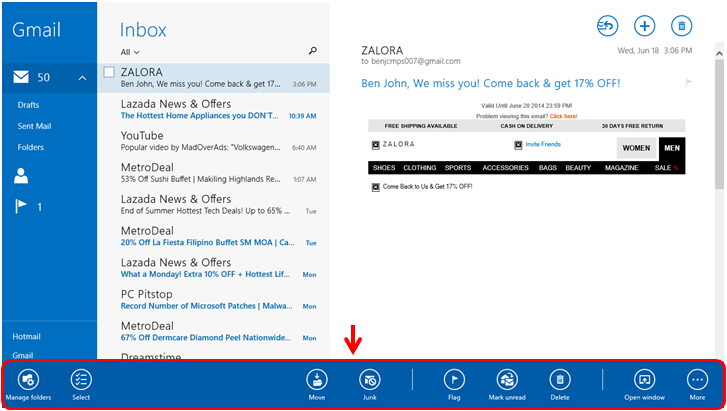
Task: Open MetroDeal La Fiesta Filipino Buffet email
Action: 214,236
